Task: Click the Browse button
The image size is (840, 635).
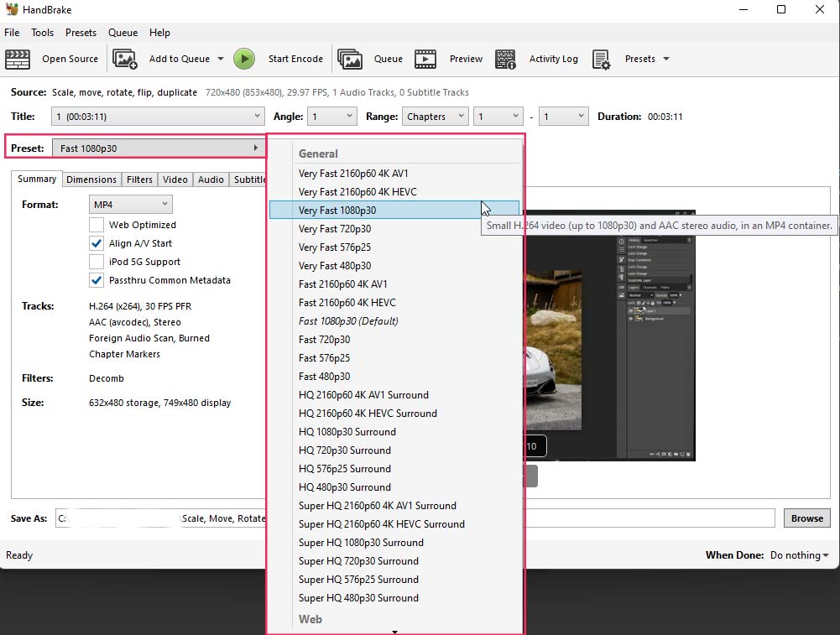Action: (x=806, y=518)
